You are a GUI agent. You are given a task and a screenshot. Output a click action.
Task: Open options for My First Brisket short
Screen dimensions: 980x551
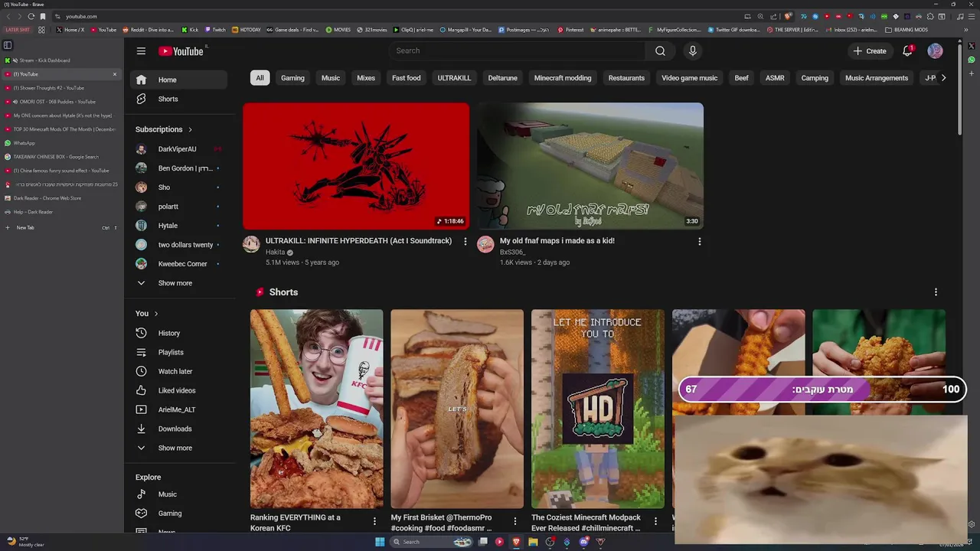(x=515, y=521)
